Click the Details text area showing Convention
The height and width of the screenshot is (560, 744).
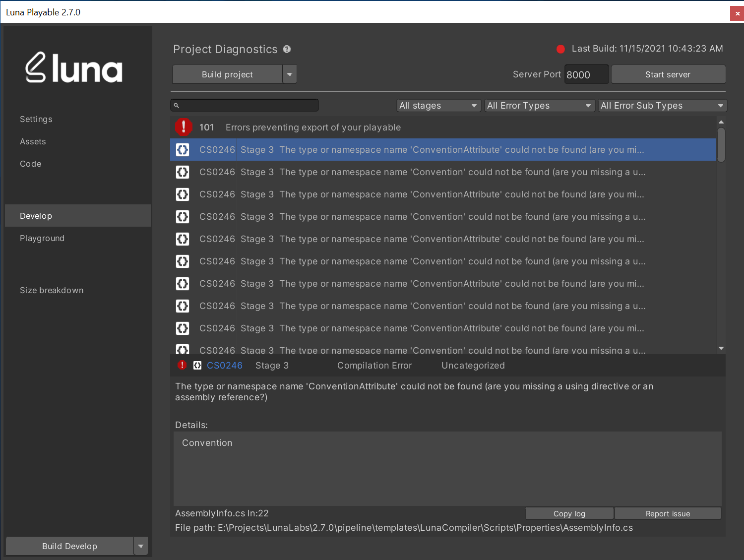(x=447, y=468)
